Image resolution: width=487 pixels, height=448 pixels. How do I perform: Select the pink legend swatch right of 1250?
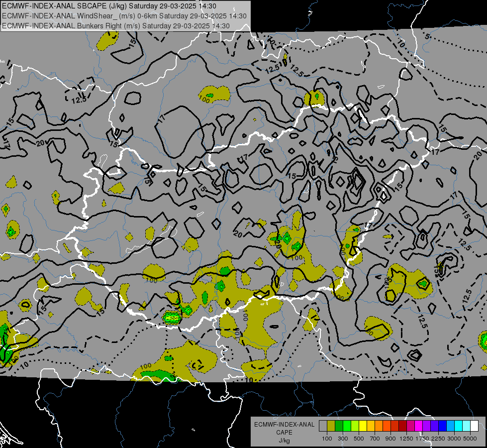tap(410, 426)
